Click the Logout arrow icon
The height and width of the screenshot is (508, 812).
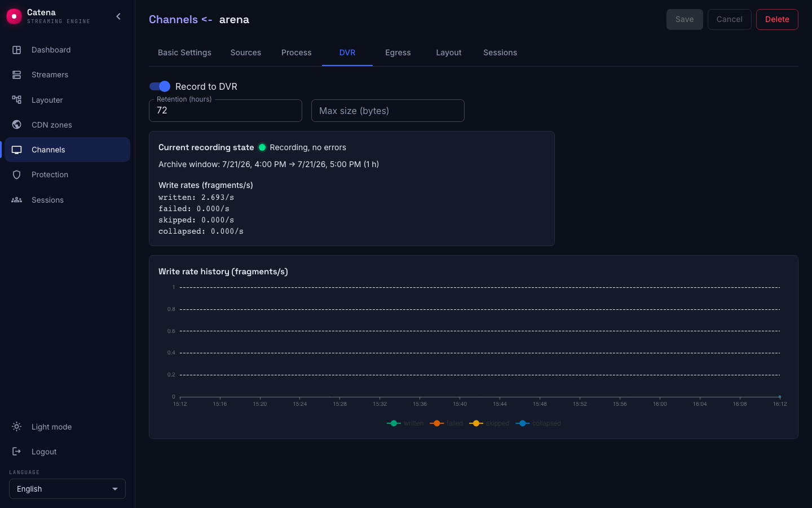[17, 452]
